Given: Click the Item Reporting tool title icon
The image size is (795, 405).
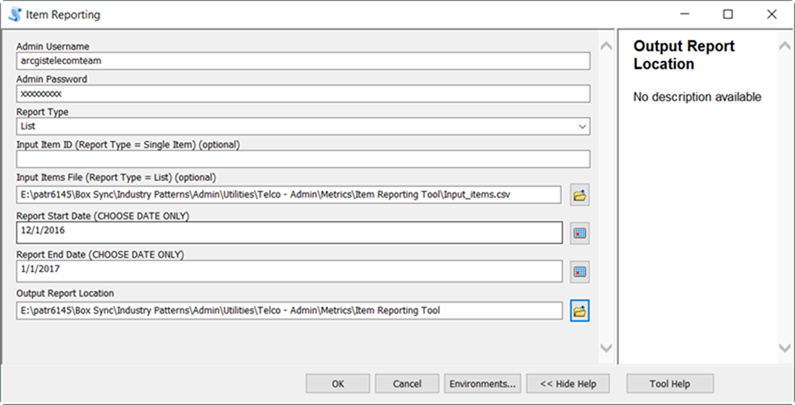Looking at the screenshot, I should pyautogui.click(x=13, y=15).
